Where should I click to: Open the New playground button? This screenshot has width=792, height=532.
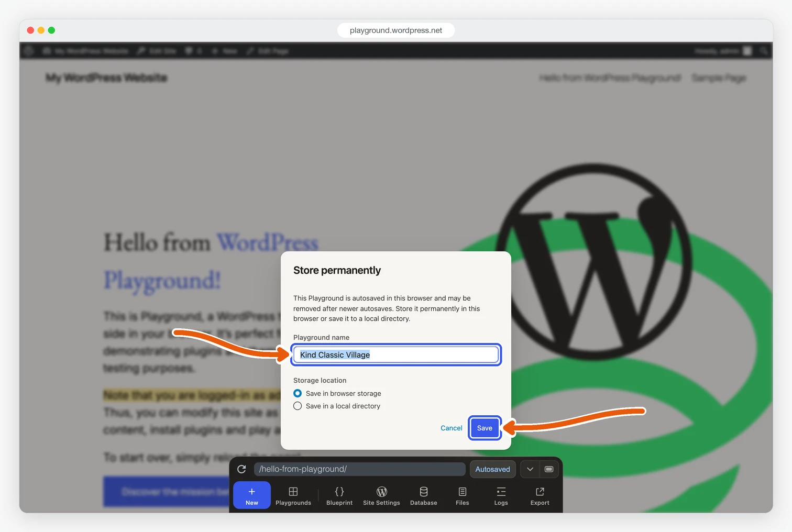click(252, 495)
